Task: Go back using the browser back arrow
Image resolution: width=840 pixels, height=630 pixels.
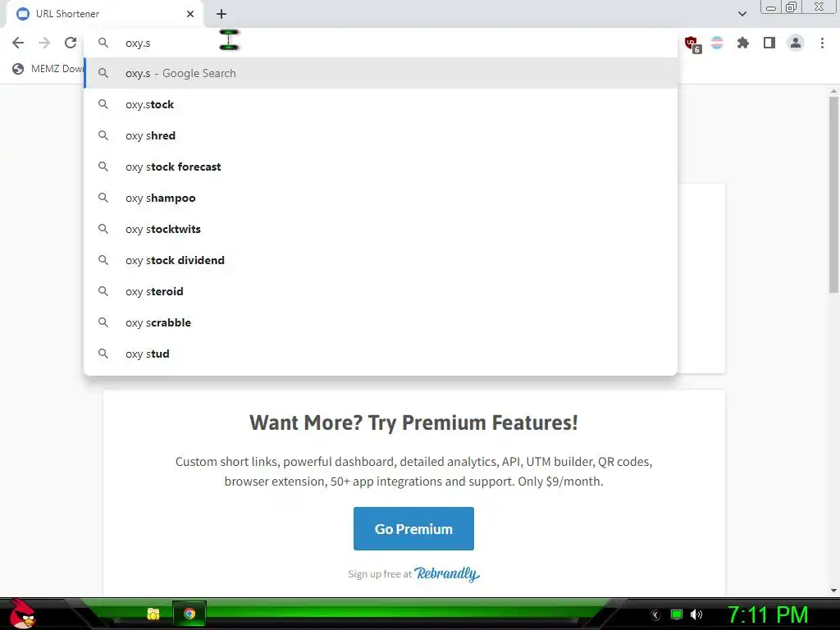Action: (x=18, y=43)
